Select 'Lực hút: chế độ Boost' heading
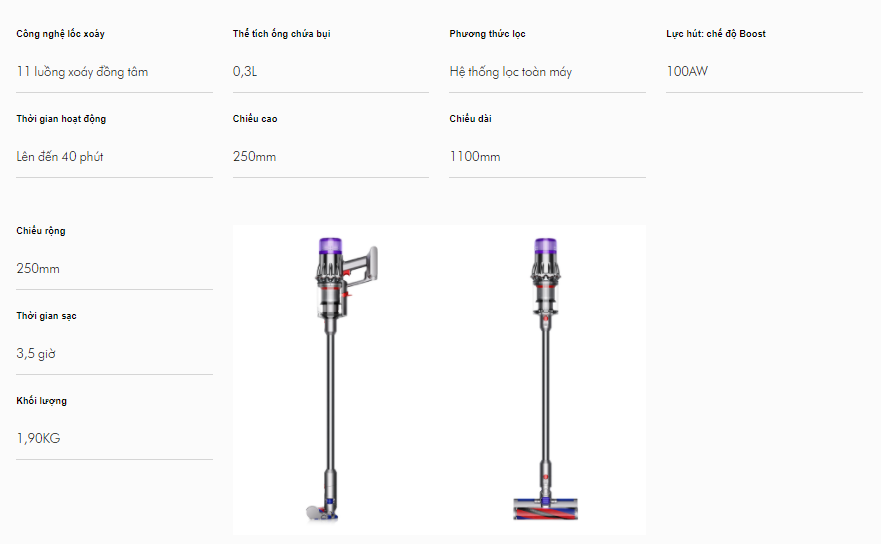Screen dimensions: 881x544 click(716, 34)
